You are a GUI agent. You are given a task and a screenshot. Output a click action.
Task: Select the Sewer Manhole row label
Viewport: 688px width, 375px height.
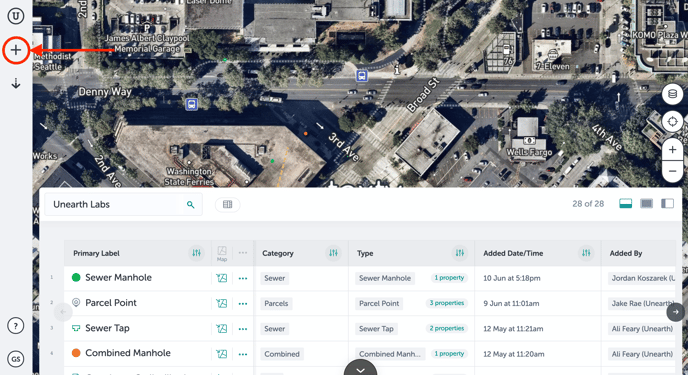118,278
